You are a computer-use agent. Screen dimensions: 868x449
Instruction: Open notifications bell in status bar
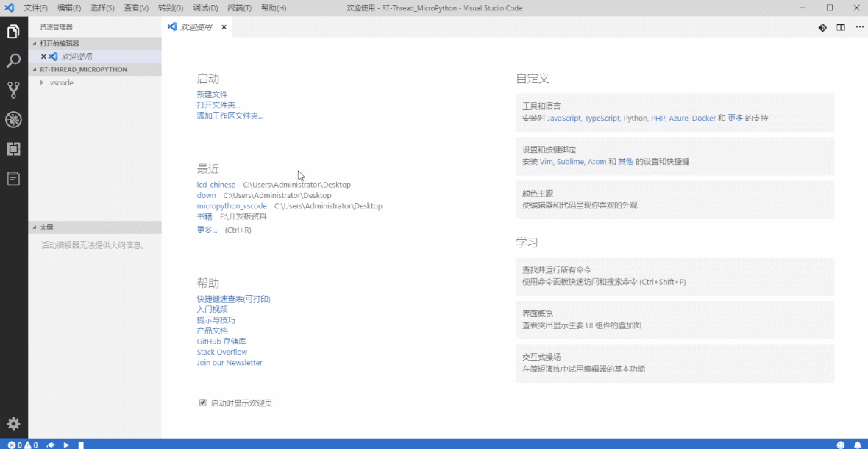857,445
